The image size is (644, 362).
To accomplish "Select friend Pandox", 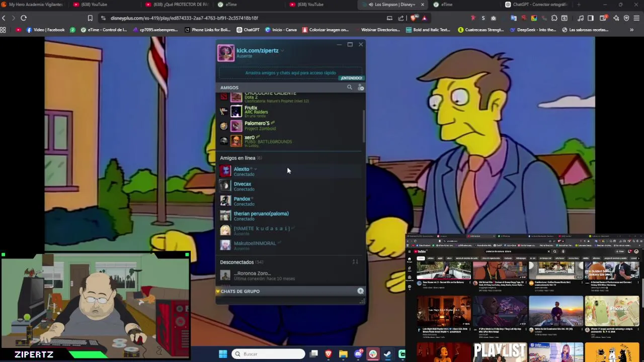I will coord(290,201).
